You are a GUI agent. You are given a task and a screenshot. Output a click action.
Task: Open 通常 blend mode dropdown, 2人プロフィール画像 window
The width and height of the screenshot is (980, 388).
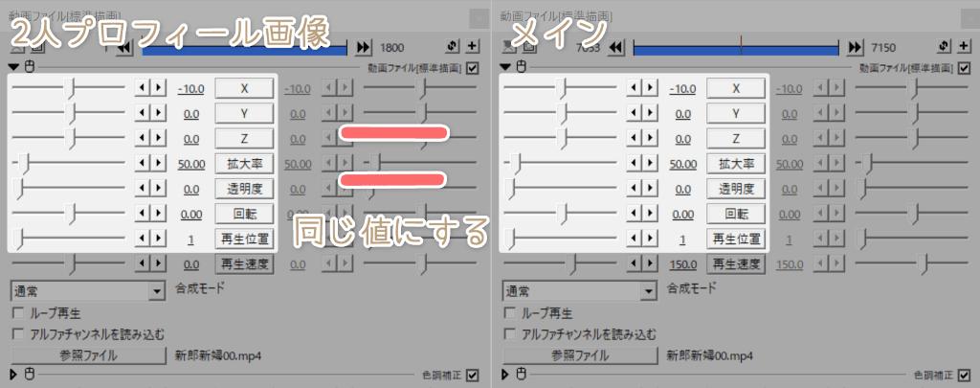[x=156, y=291]
